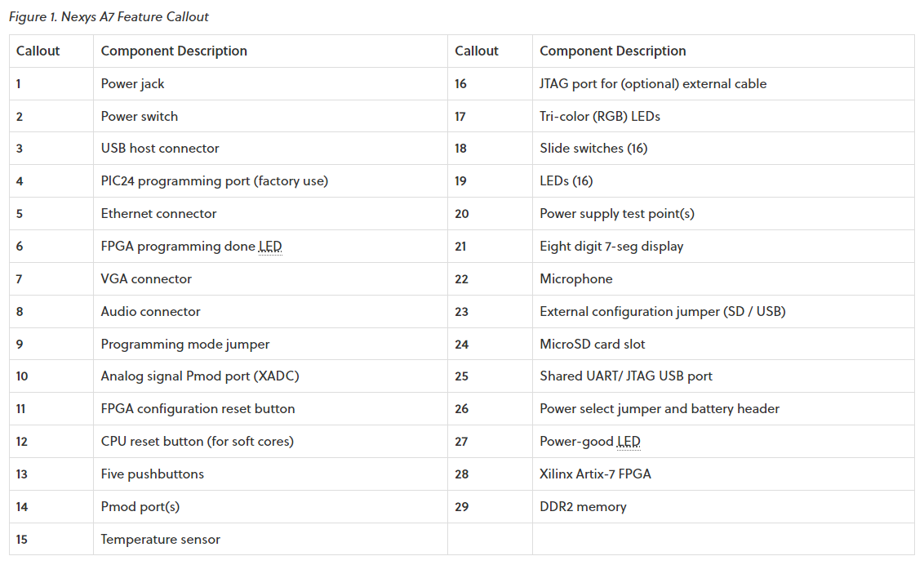Viewport: 924px width, 565px height.
Task: Select the 'Xilinx Artix-7 FPGA' cell
Action: tap(595, 474)
